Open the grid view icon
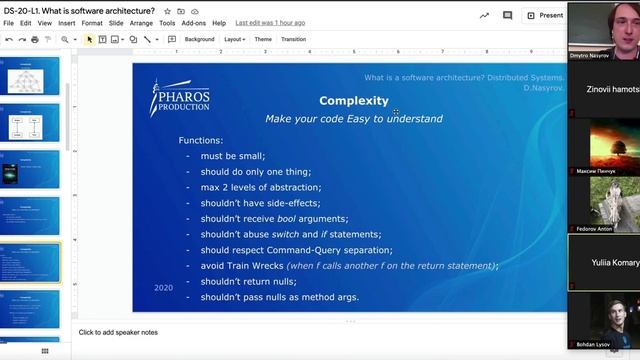 click(x=45, y=351)
